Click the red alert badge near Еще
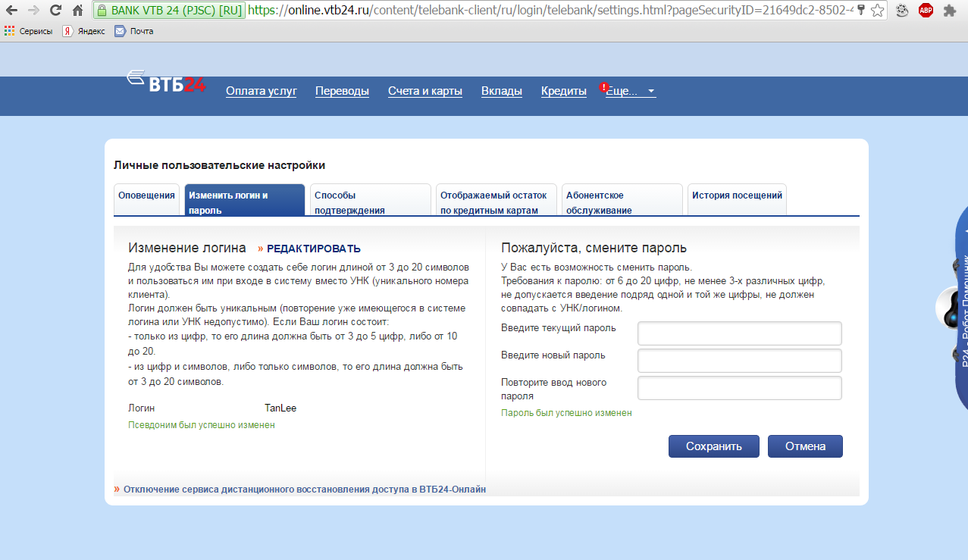 pyautogui.click(x=604, y=87)
